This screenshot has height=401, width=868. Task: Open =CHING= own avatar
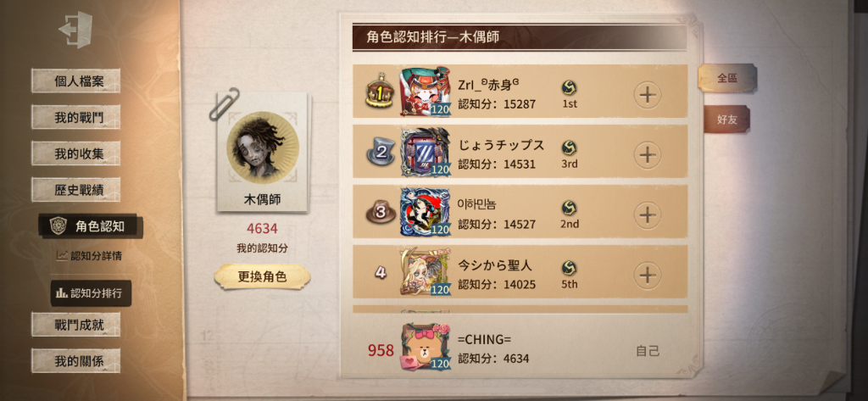click(426, 347)
